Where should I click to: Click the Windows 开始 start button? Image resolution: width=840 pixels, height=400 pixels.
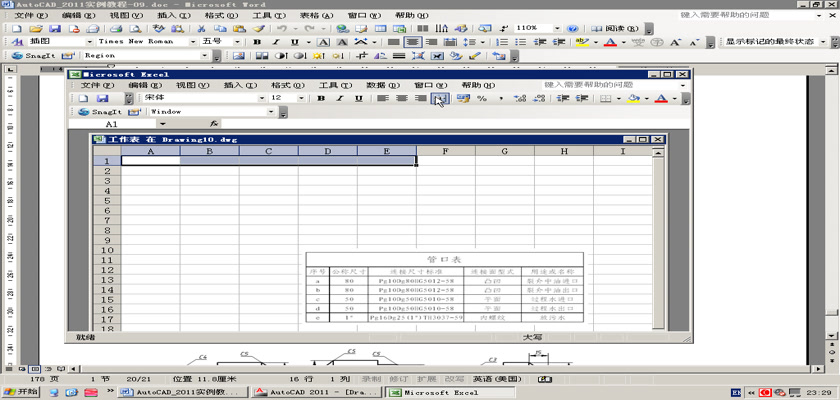21,392
